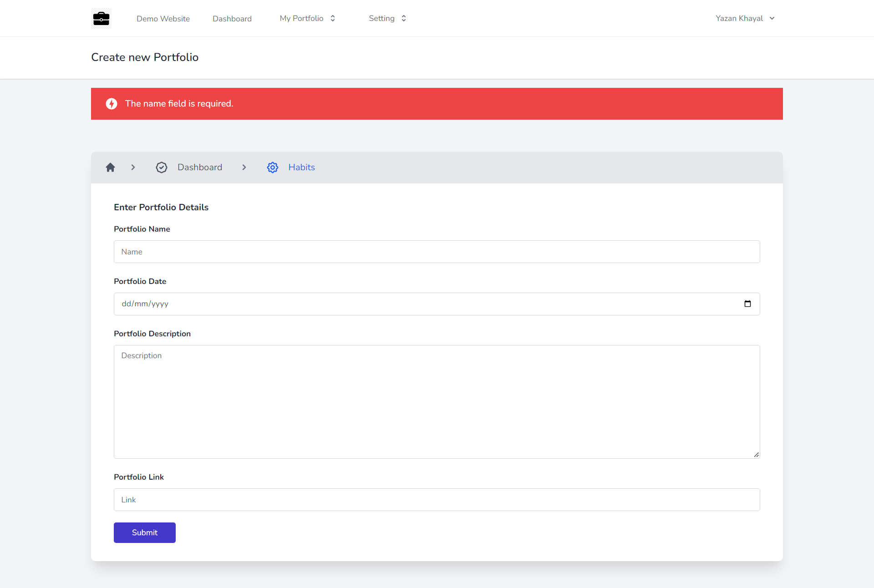Open the Setting menu

[387, 18]
